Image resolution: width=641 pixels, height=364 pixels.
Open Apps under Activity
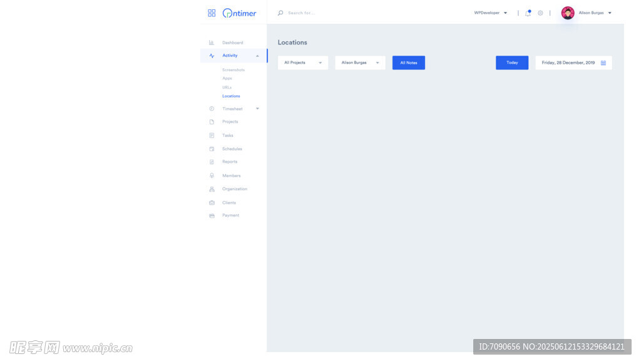(227, 78)
